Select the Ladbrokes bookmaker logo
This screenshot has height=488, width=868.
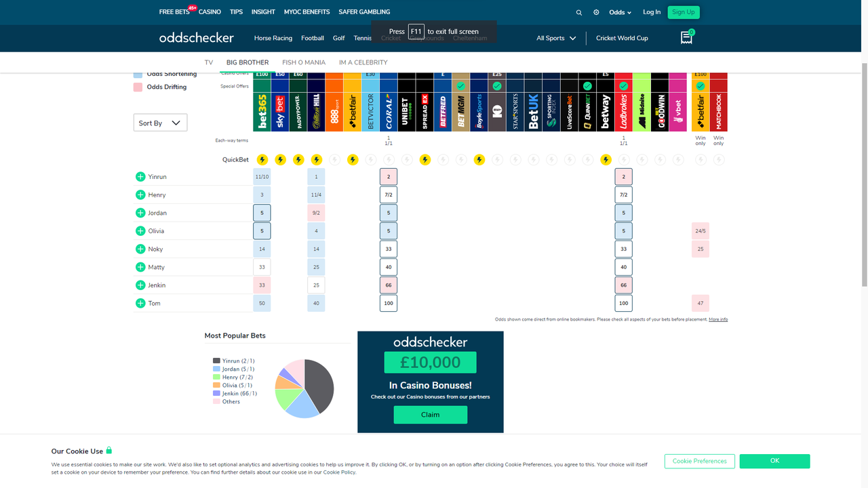click(x=623, y=113)
